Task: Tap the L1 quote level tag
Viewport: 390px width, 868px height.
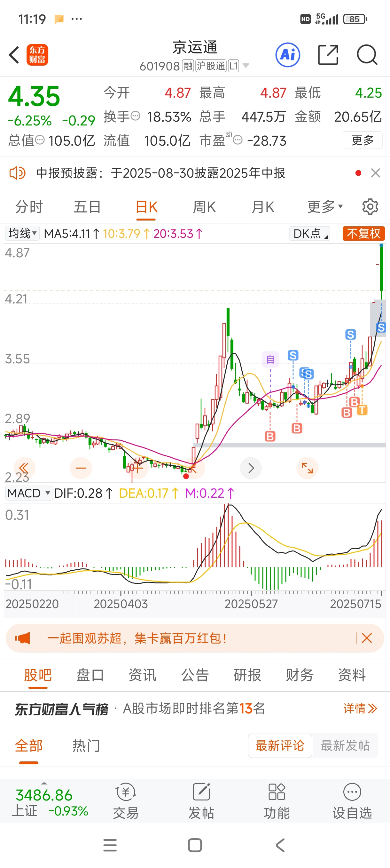Action: (x=233, y=66)
